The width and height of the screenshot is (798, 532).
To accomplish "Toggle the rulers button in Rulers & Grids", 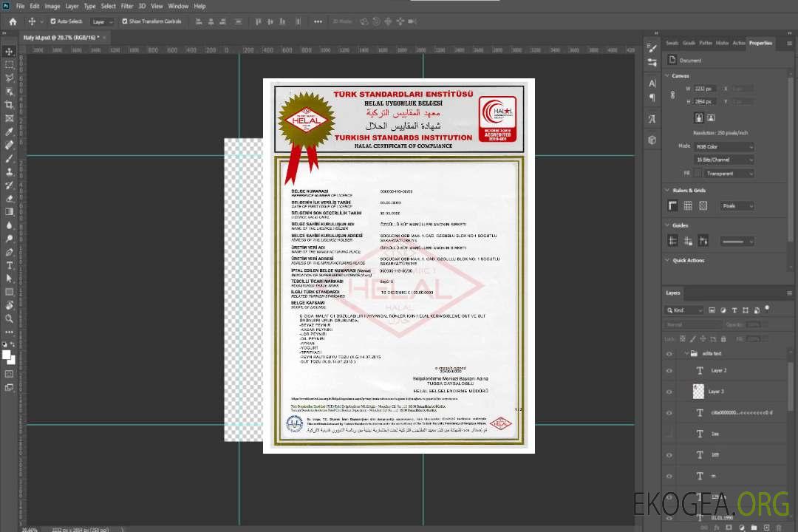I will pos(673,205).
